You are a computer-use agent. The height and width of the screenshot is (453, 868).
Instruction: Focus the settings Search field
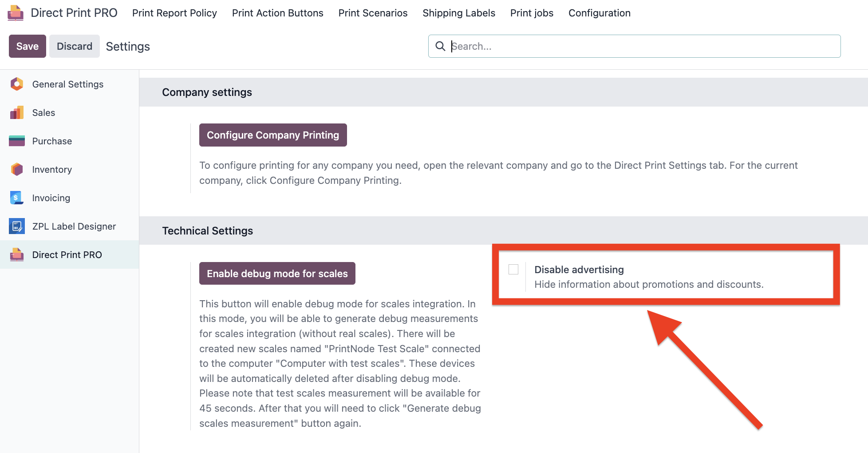point(635,46)
